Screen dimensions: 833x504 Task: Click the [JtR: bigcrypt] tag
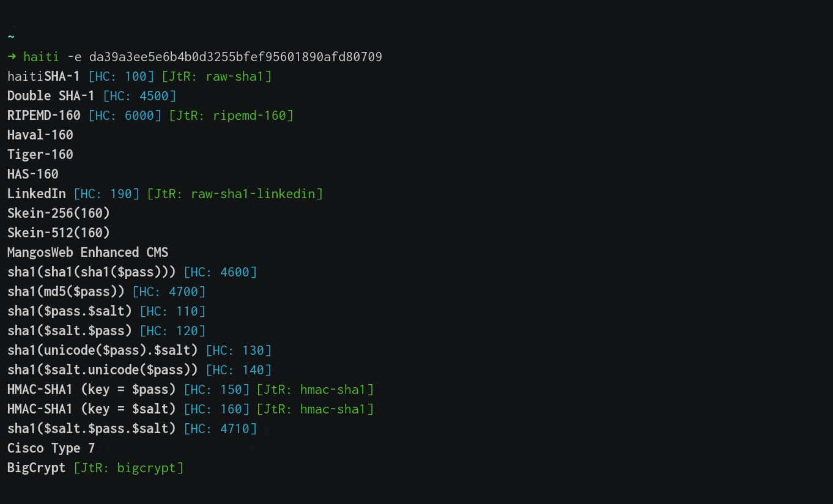[128, 468]
